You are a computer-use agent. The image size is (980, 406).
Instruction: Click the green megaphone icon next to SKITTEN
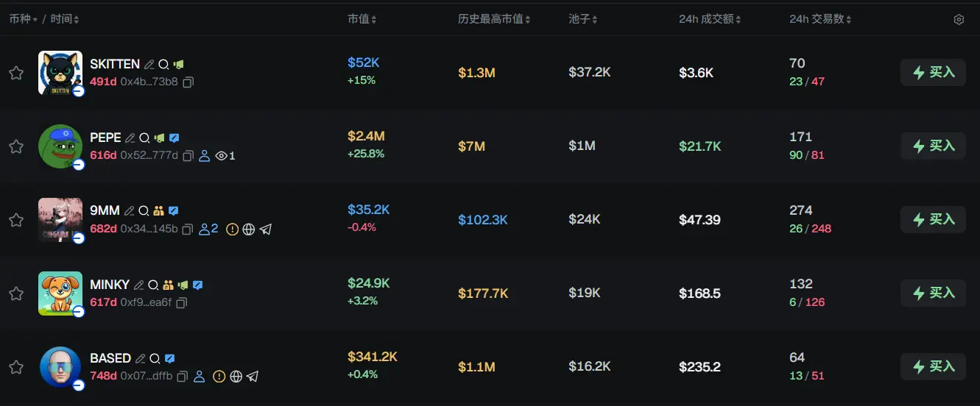click(178, 65)
